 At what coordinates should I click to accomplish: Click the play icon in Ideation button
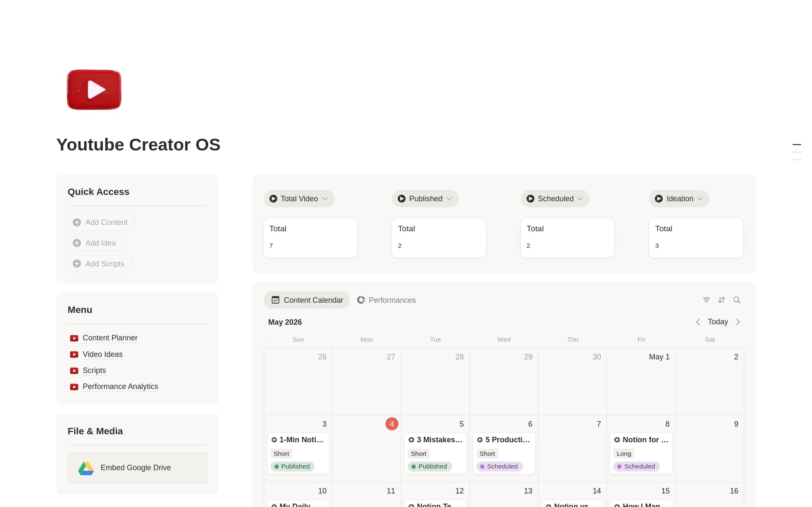click(x=659, y=199)
